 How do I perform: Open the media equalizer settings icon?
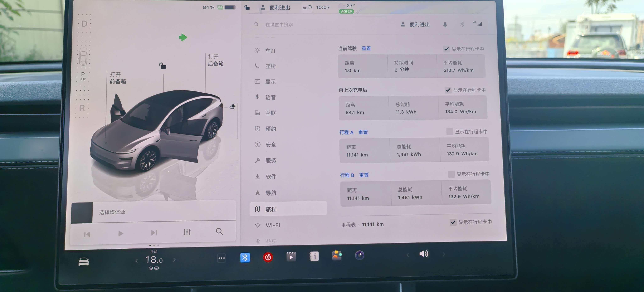[187, 232]
